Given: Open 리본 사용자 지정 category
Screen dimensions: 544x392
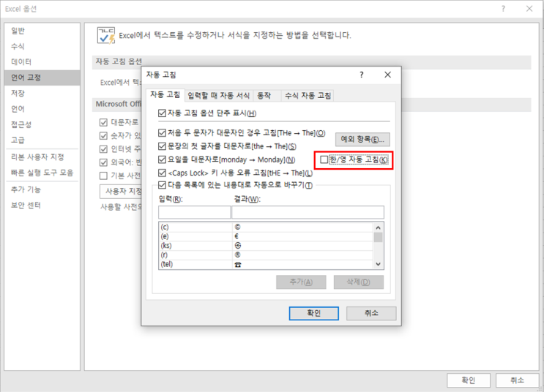Looking at the screenshot, I should pos(42,157).
